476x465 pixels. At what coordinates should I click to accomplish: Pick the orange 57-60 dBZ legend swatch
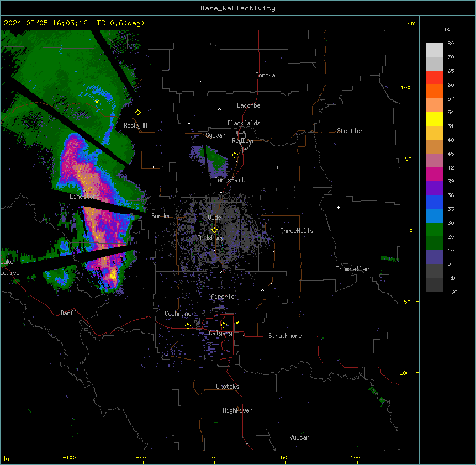[x=434, y=91]
